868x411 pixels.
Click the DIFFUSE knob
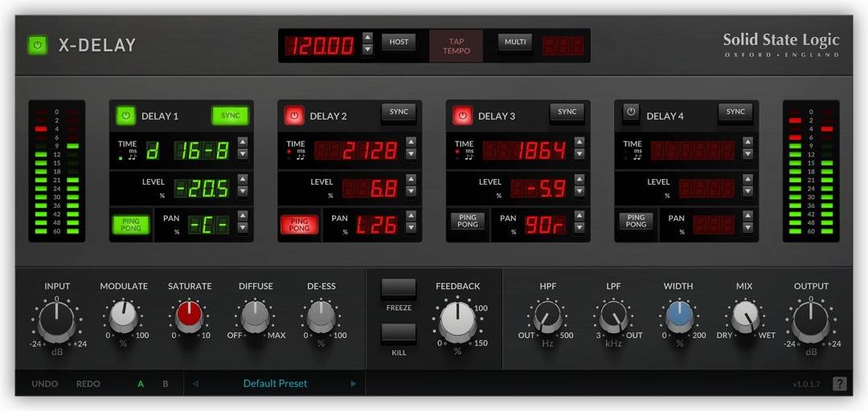[x=256, y=317]
